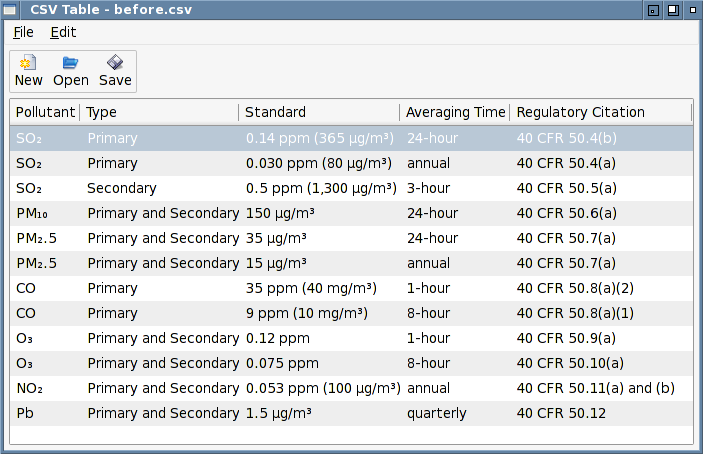Click the Save disk toolbar icon

coord(115,70)
